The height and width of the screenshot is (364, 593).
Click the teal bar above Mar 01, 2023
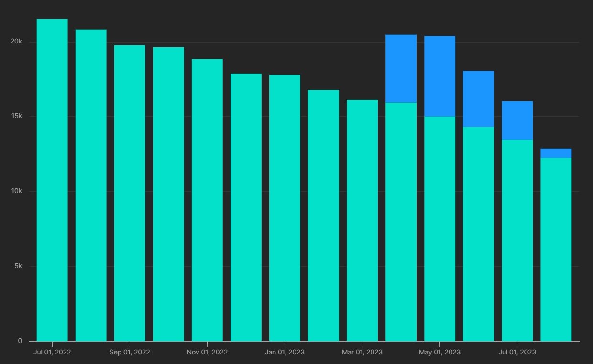pyautogui.click(x=362, y=220)
